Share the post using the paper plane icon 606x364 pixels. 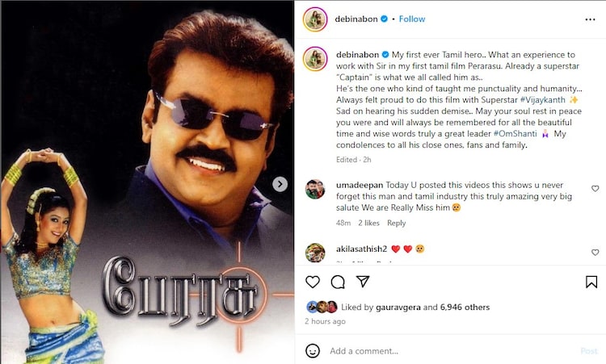(363, 282)
